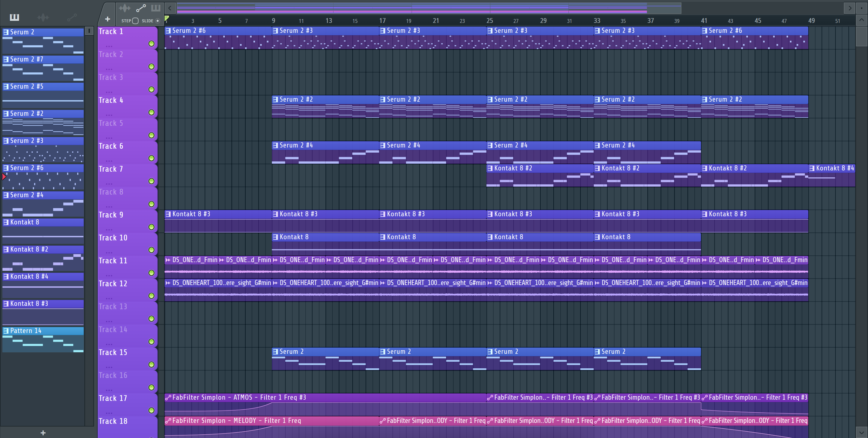
Task: Click the pattern icon next to Serum 2 #7 in picker
Action: [x=6, y=59]
